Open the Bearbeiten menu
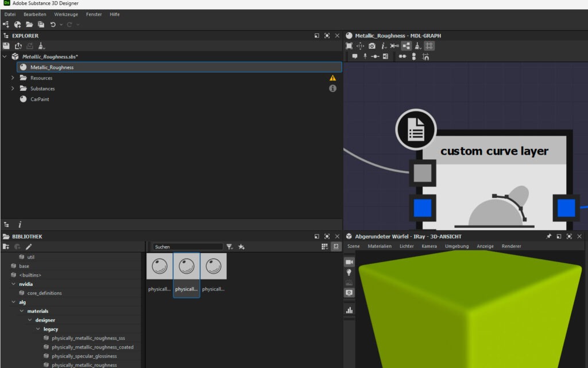The height and width of the screenshot is (368, 588). tap(35, 14)
